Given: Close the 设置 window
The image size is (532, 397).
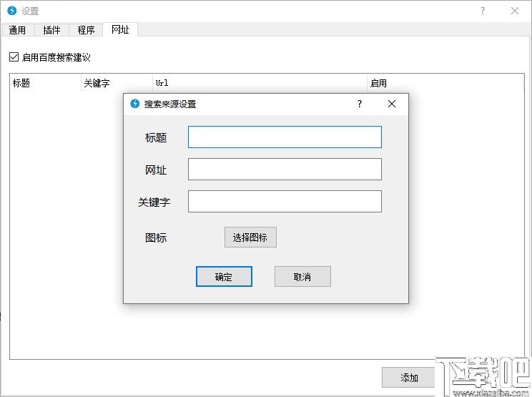Looking at the screenshot, I should point(515,11).
